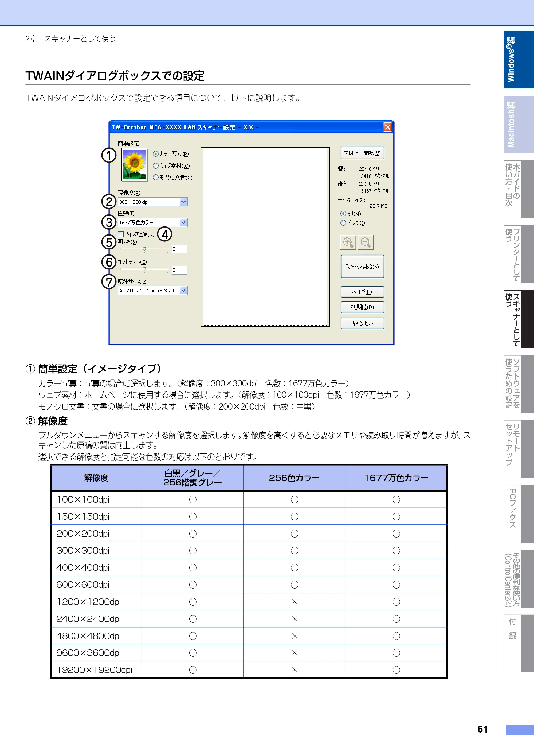Open the リモートセットアップ side tab
Viewport: 534px width, 756px height.
point(519,449)
